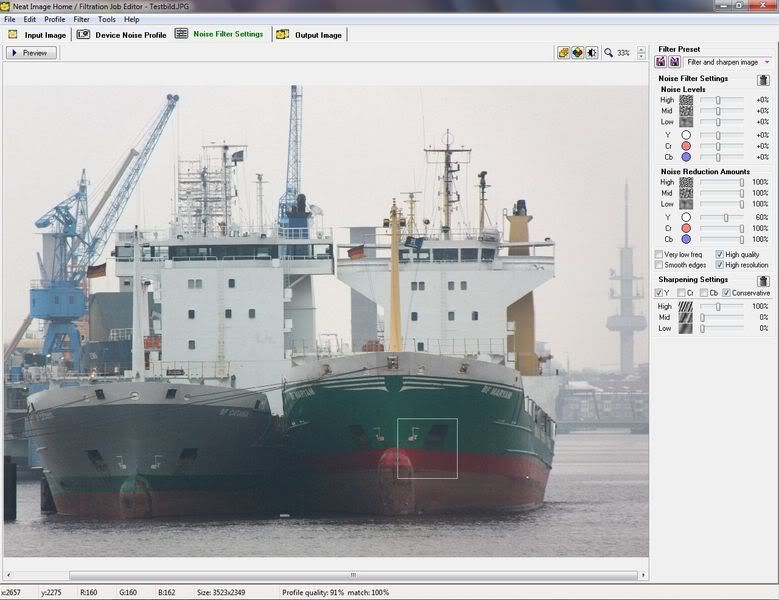Screen dimensions: 779x600
Task: Click the Sharpening Mid texture icon
Action: (x=686, y=317)
